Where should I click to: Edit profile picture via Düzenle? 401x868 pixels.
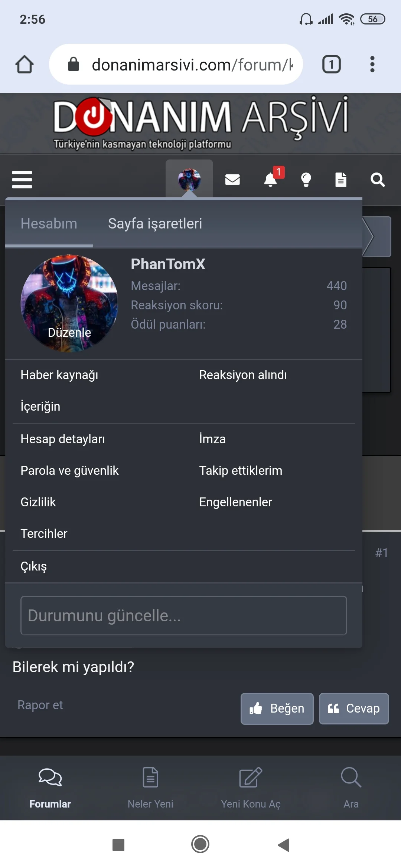[69, 332]
